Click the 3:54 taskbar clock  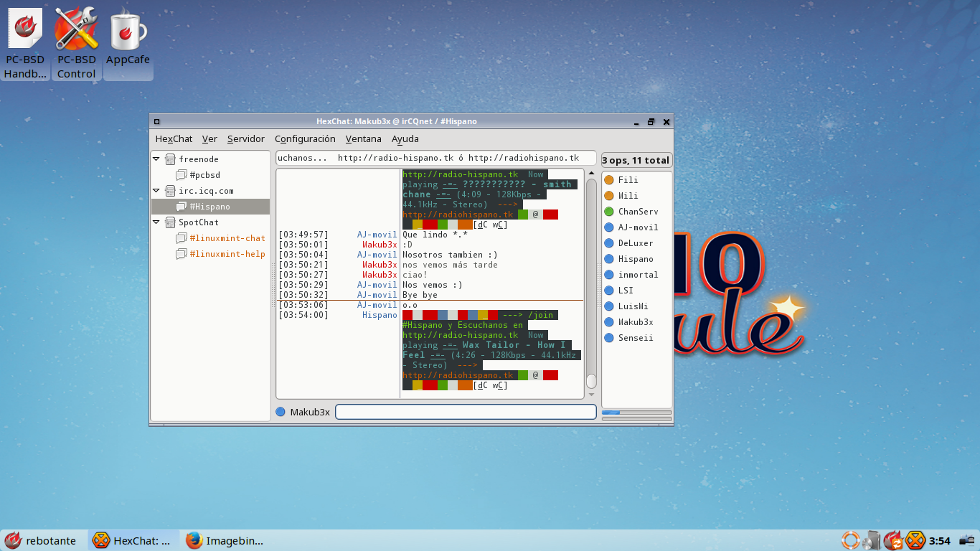pyautogui.click(x=939, y=540)
